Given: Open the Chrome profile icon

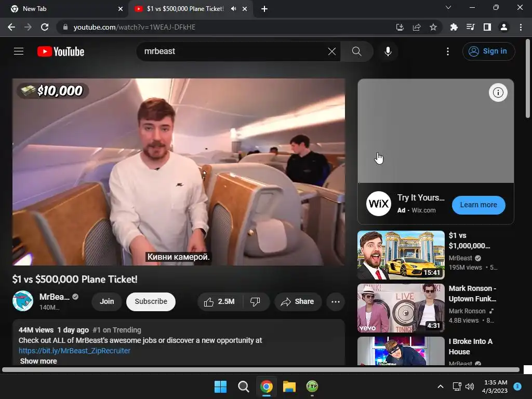Looking at the screenshot, I should click(x=504, y=27).
